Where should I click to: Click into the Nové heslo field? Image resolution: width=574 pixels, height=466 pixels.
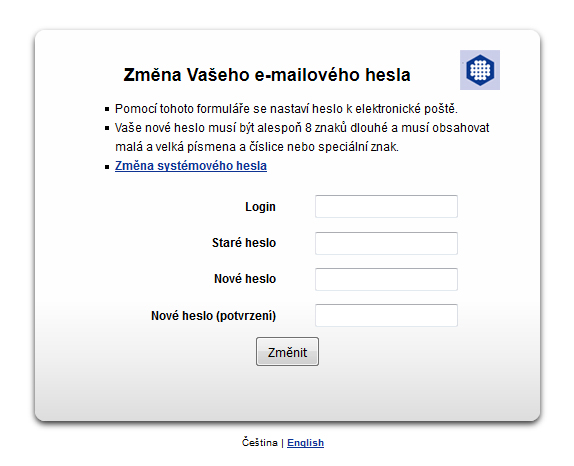pos(386,279)
